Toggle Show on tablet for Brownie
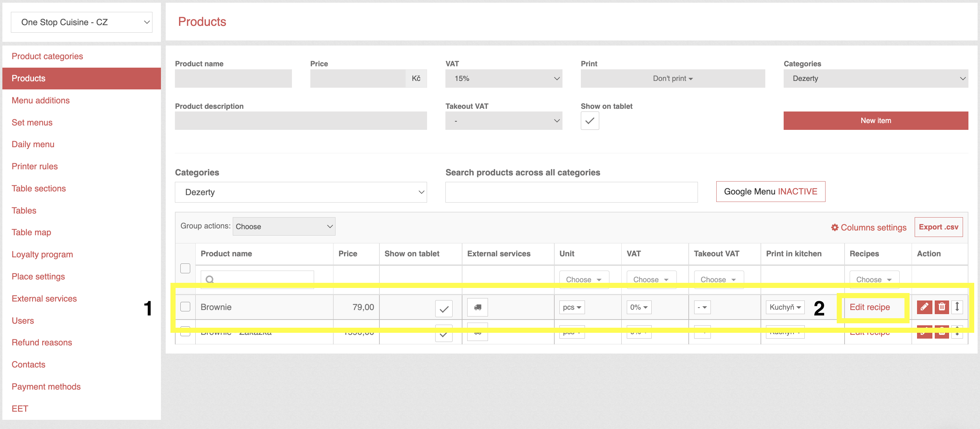The image size is (980, 429). click(444, 309)
